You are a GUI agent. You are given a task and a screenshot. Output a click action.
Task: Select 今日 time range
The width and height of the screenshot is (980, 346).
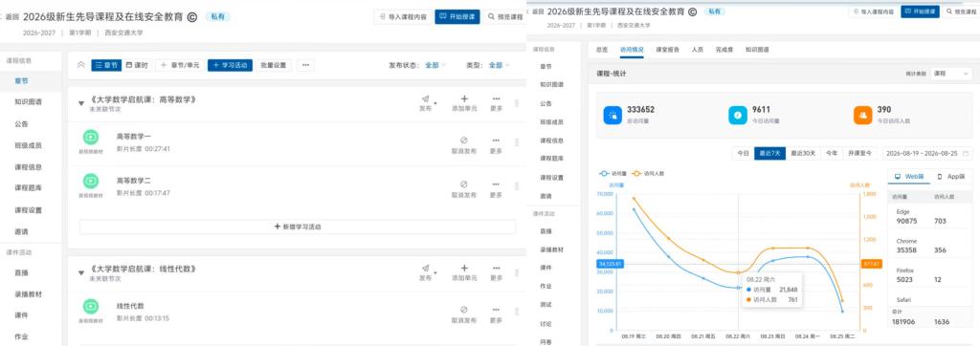coord(743,153)
